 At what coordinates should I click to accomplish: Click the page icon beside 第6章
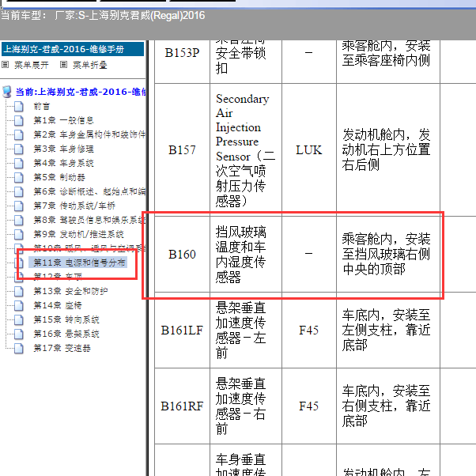pyautogui.click(x=19, y=191)
